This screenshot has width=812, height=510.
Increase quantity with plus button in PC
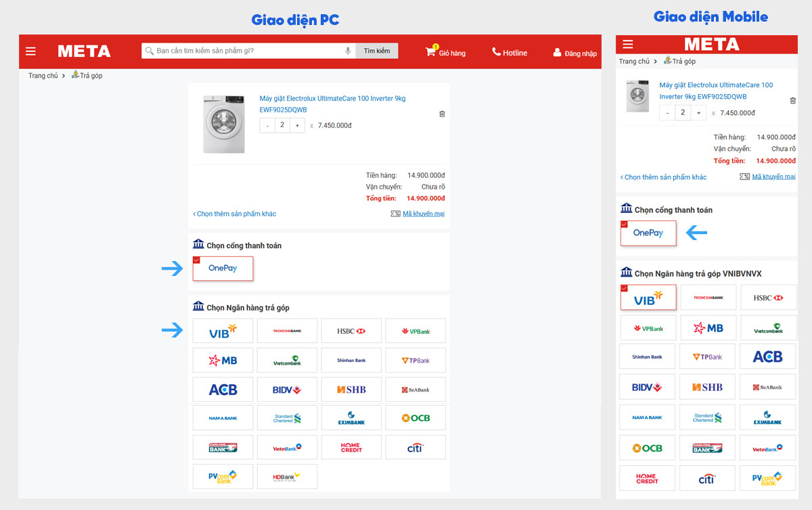click(298, 126)
